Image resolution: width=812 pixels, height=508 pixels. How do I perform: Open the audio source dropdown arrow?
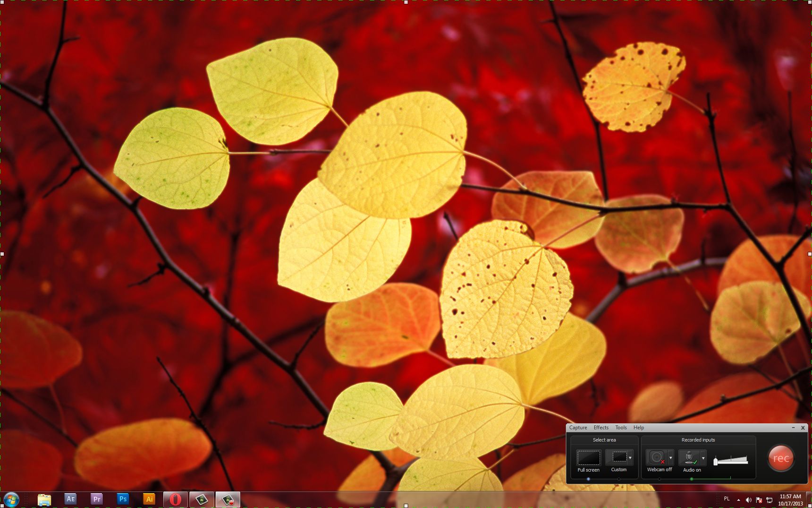(703, 457)
